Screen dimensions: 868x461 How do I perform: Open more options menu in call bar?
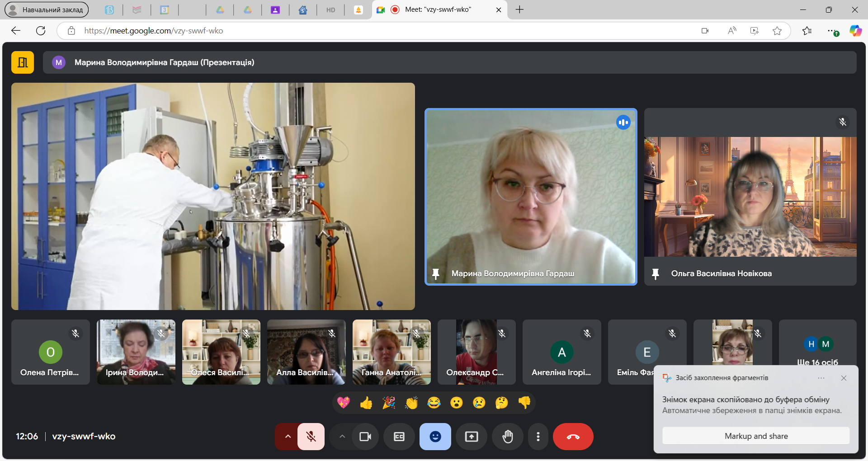point(538,437)
